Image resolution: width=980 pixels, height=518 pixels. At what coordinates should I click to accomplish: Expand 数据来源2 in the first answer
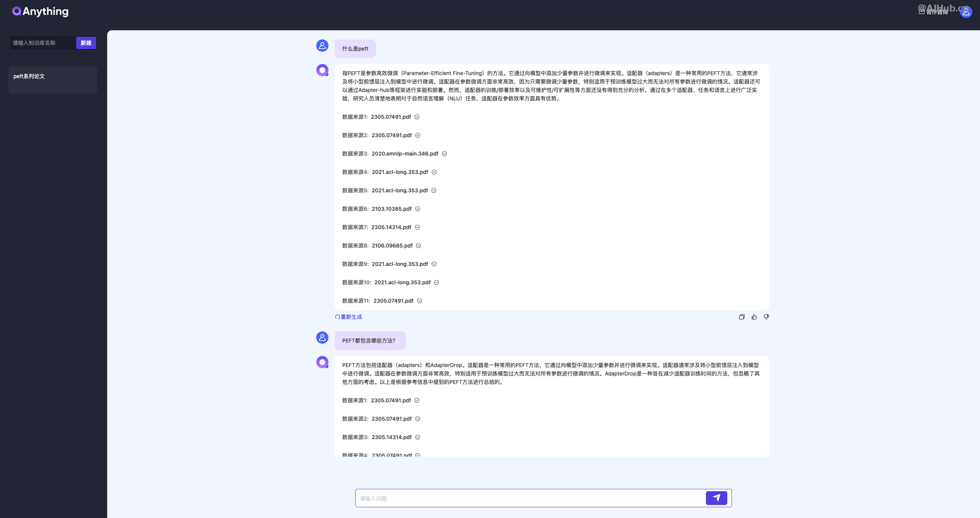click(418, 135)
